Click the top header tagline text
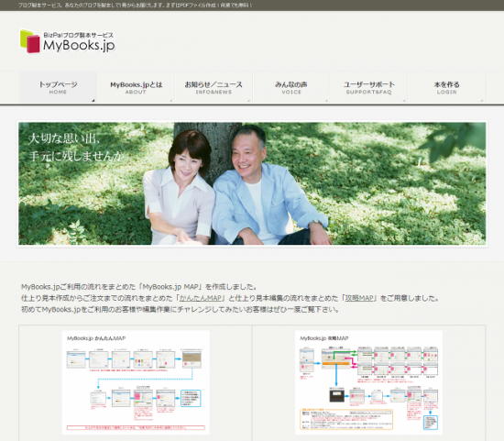 135,6
